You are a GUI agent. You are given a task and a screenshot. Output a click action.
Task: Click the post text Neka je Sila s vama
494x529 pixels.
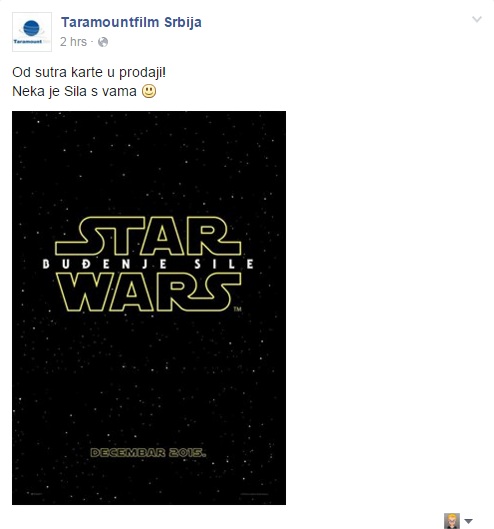tap(74, 91)
